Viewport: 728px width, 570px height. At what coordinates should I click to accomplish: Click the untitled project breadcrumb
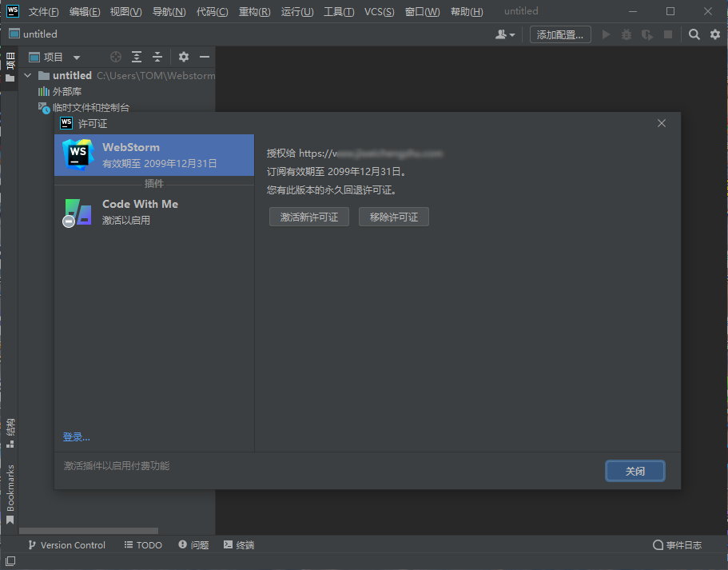point(33,34)
